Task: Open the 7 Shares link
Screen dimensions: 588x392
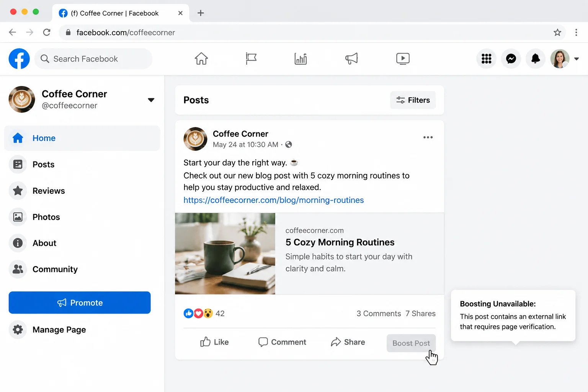Action: coord(420,314)
